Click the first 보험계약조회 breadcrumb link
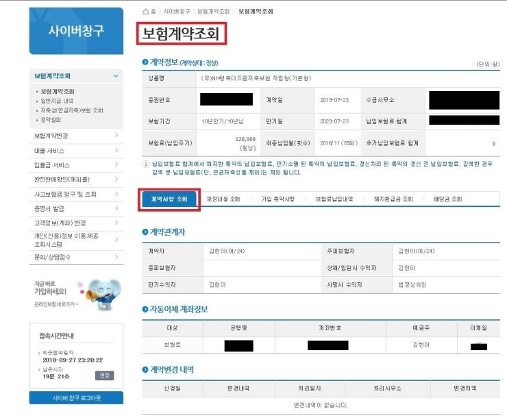Image resolution: width=507 pixels, height=420 pixels. 213,12
